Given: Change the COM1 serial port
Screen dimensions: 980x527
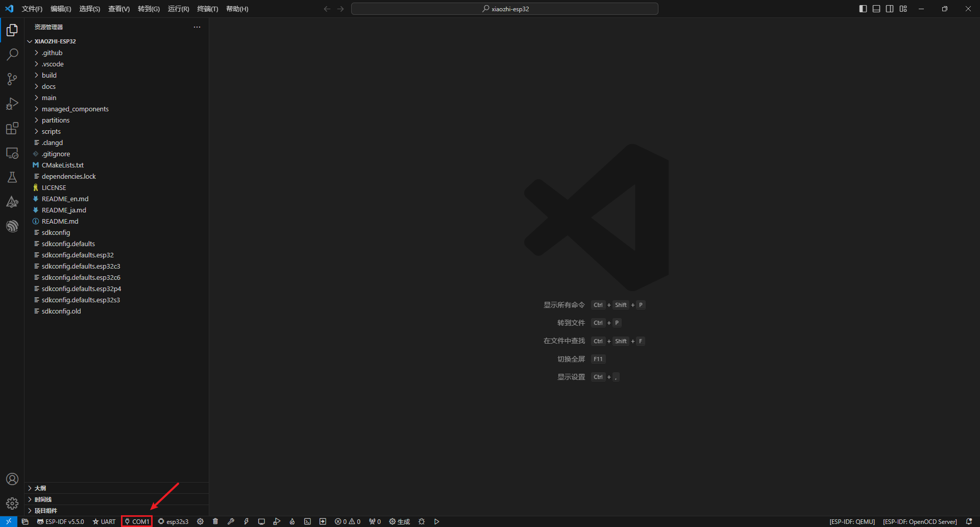Looking at the screenshot, I should (x=136, y=521).
